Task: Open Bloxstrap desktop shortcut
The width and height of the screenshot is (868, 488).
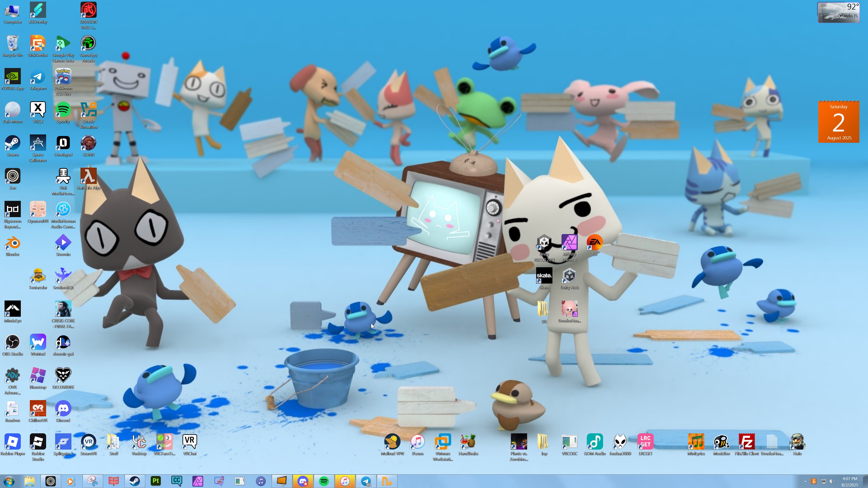Action: [38, 378]
